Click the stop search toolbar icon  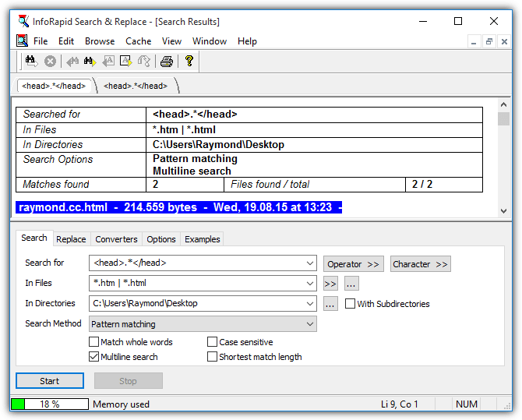[x=51, y=62]
